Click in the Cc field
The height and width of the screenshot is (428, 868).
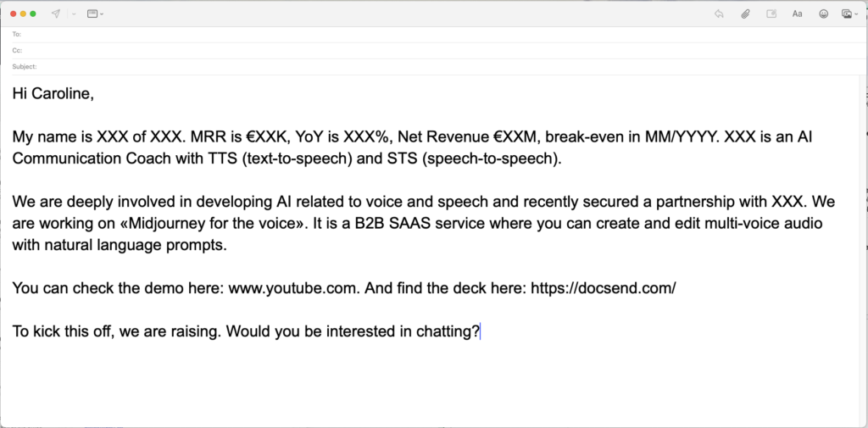pyautogui.click(x=424, y=50)
